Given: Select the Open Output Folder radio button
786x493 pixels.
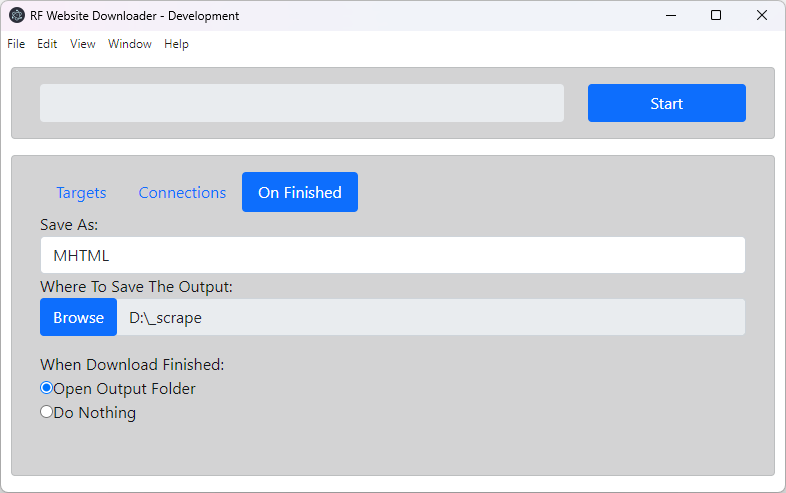Looking at the screenshot, I should tap(47, 388).
